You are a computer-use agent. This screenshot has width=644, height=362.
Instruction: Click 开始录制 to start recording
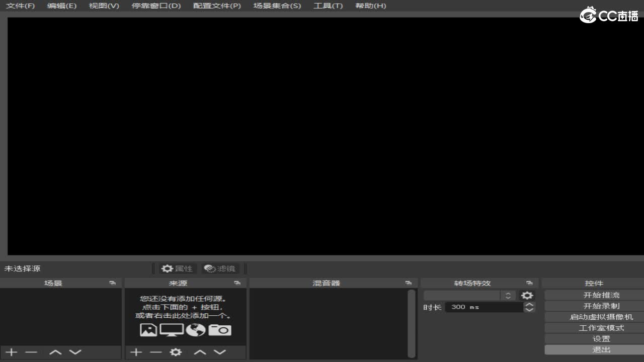pyautogui.click(x=594, y=306)
